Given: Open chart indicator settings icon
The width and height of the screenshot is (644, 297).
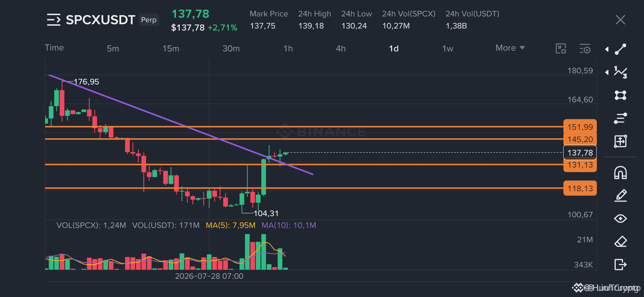Looking at the screenshot, I should click(x=585, y=49).
